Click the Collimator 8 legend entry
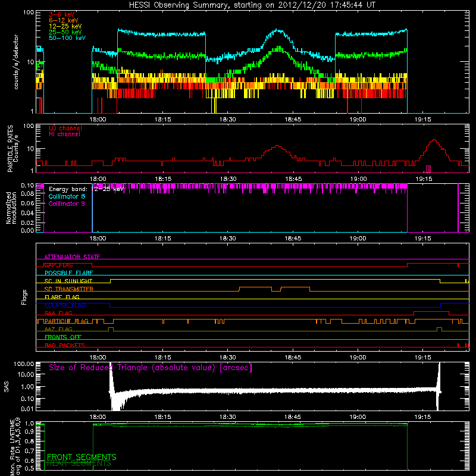Viewport: 476px width, 476px height. tap(67, 196)
